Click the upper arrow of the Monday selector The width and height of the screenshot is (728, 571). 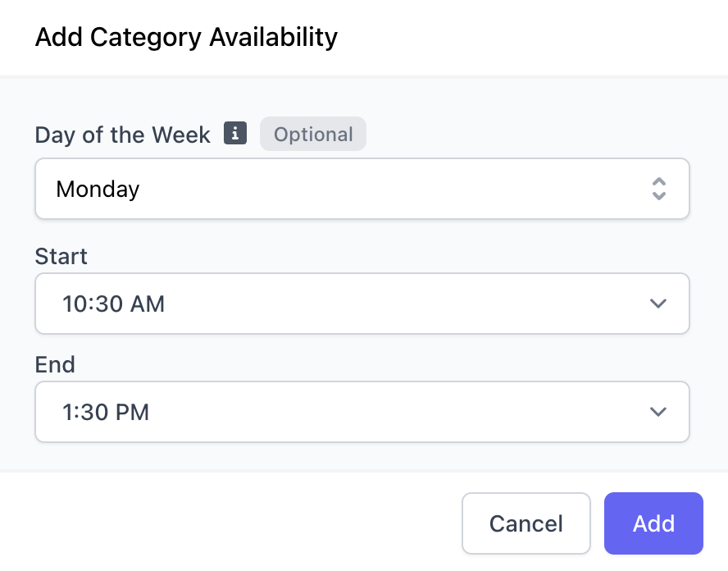(659, 182)
